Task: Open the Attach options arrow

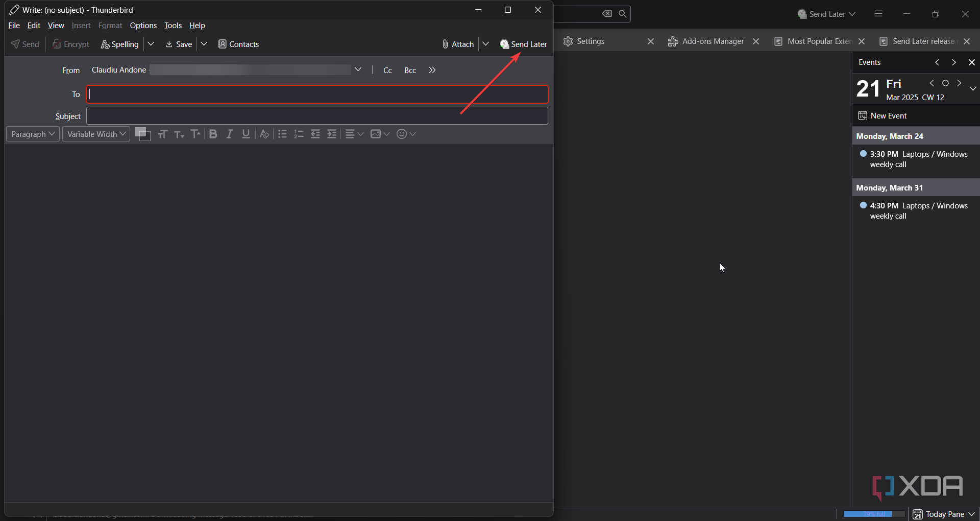Action: 486,44
